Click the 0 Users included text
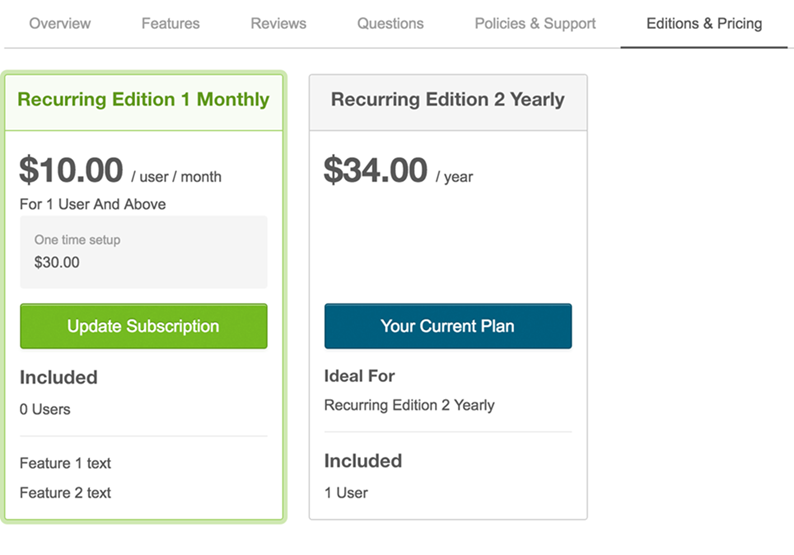 [x=45, y=409]
